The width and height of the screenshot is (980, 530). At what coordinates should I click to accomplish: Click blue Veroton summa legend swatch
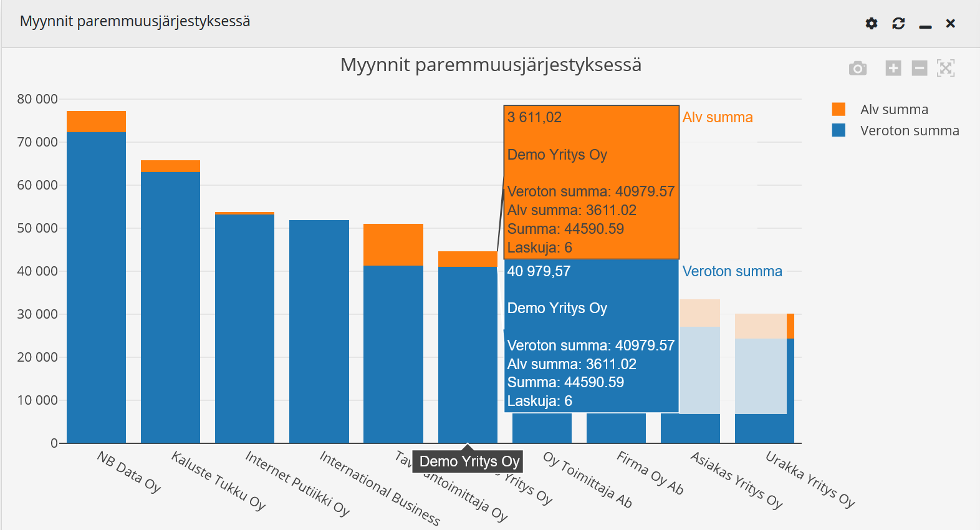click(838, 131)
